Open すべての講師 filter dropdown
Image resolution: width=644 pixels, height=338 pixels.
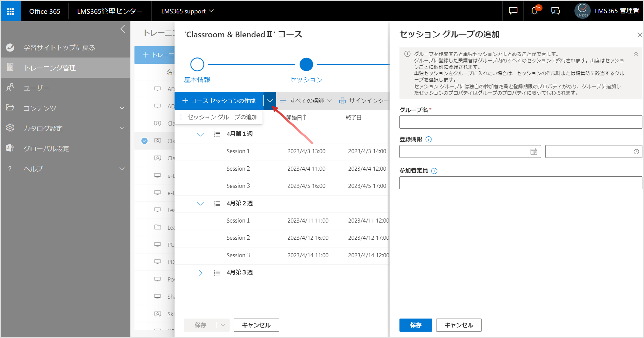tap(306, 101)
